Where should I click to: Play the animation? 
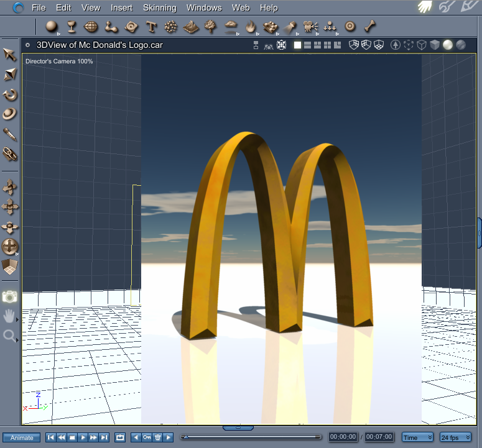click(83, 437)
